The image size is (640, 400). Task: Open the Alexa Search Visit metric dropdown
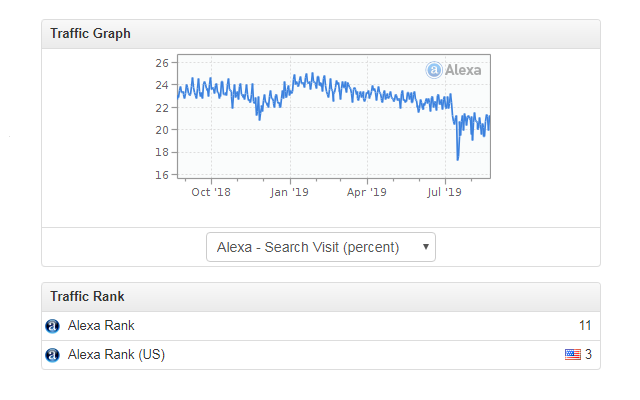coord(321,247)
